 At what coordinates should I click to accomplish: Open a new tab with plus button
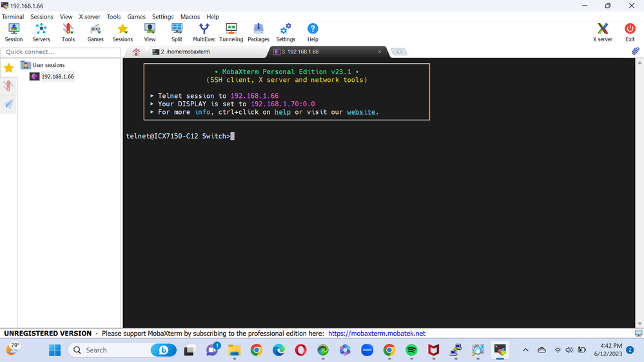399,52
